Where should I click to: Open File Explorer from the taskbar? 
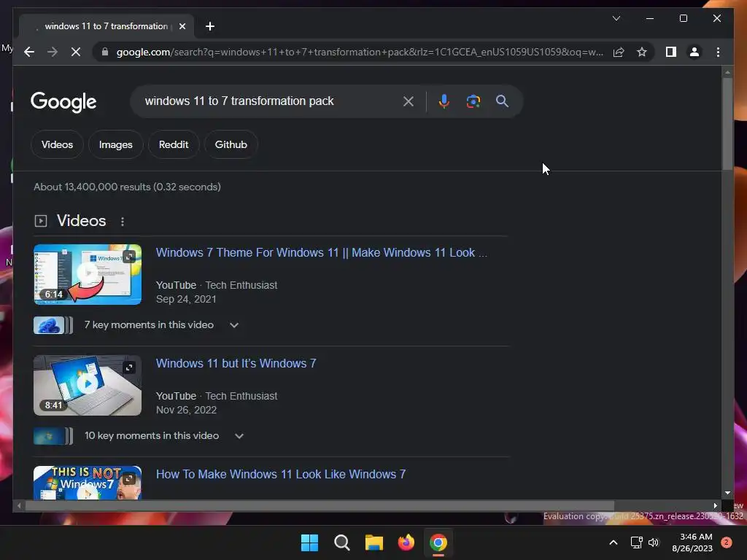[x=374, y=542]
